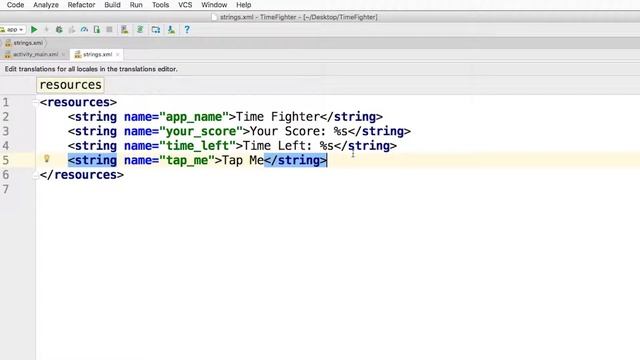
Task: Stop the running app with the stop square
Action: [109, 29]
